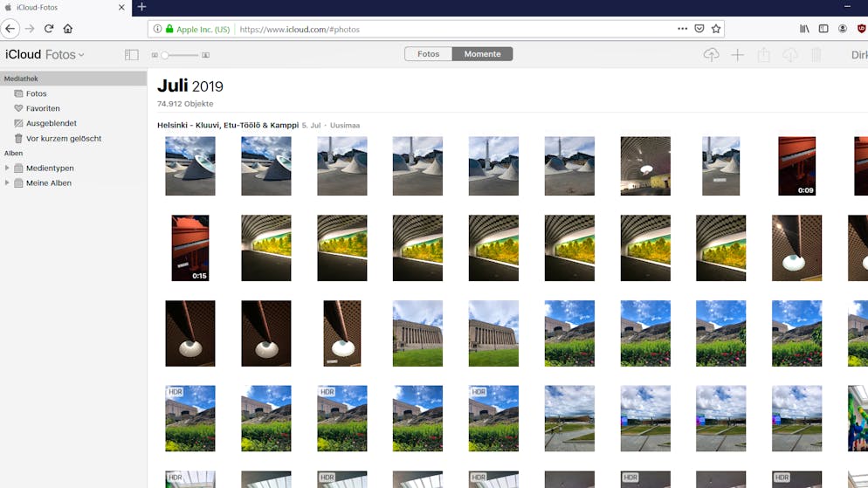Image resolution: width=868 pixels, height=488 pixels.
Task: Expand the Meine Alben folder
Action: [x=7, y=182]
